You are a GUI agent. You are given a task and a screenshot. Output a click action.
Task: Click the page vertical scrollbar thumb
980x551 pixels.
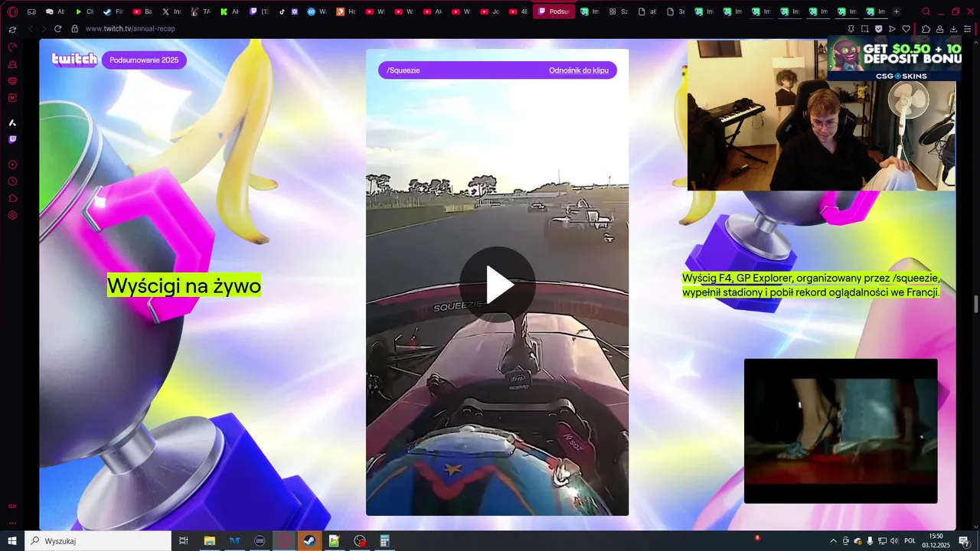point(976,303)
